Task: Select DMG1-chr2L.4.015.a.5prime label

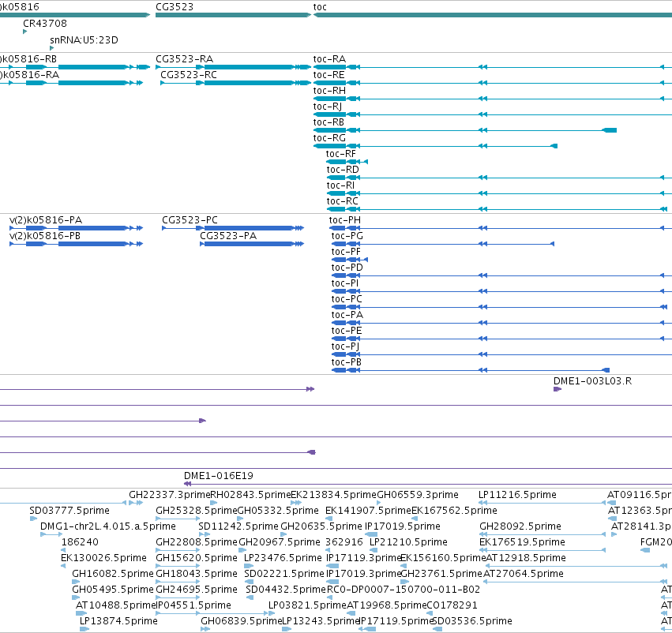Action: (x=108, y=526)
